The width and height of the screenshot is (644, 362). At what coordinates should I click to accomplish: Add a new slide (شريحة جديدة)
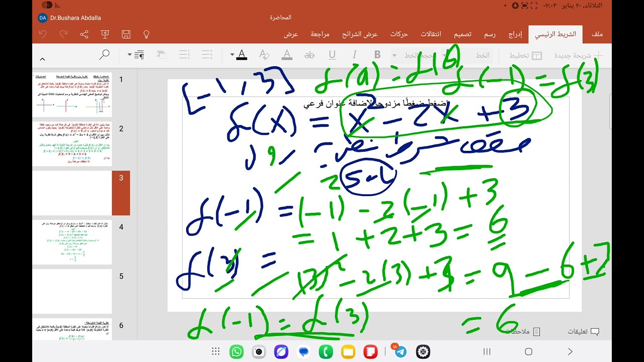click(579, 55)
